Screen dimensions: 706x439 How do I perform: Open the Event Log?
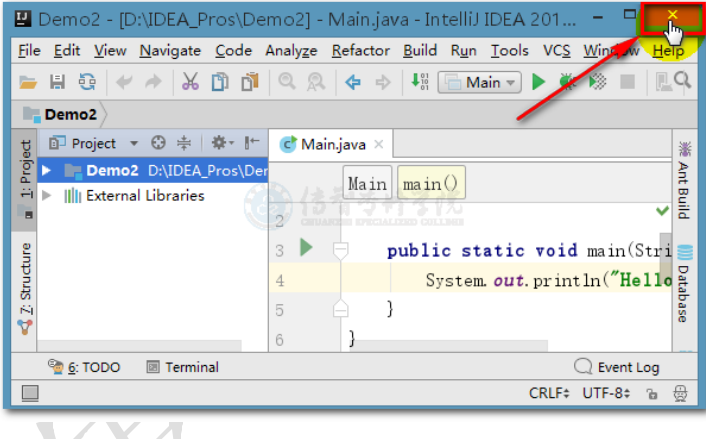(616, 367)
